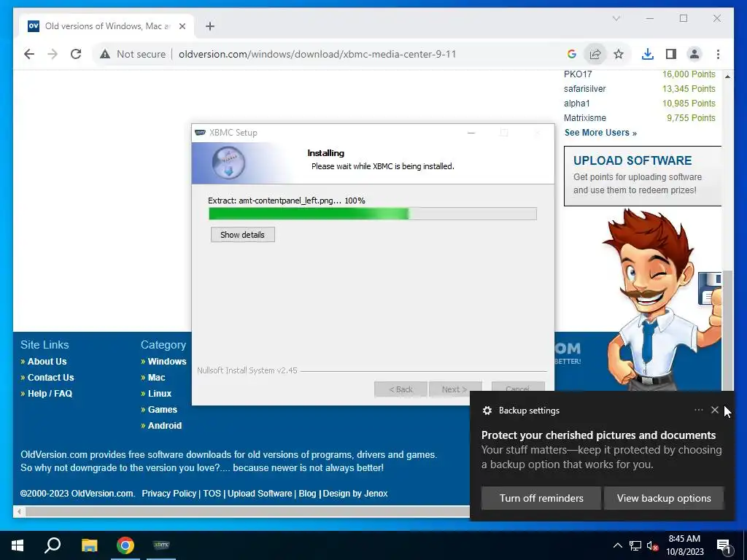Open Design by Jenox link
Viewport: 747px width, 560px height.
(355, 494)
